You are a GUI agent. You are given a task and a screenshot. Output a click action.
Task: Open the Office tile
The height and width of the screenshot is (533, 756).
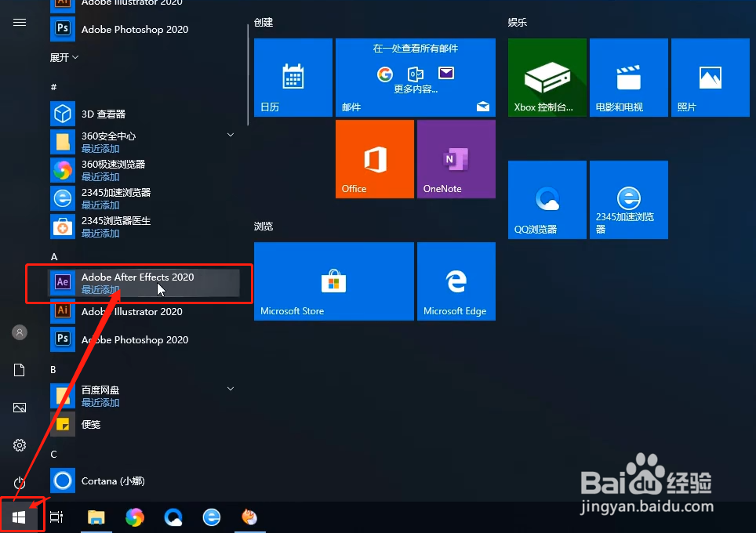click(375, 159)
